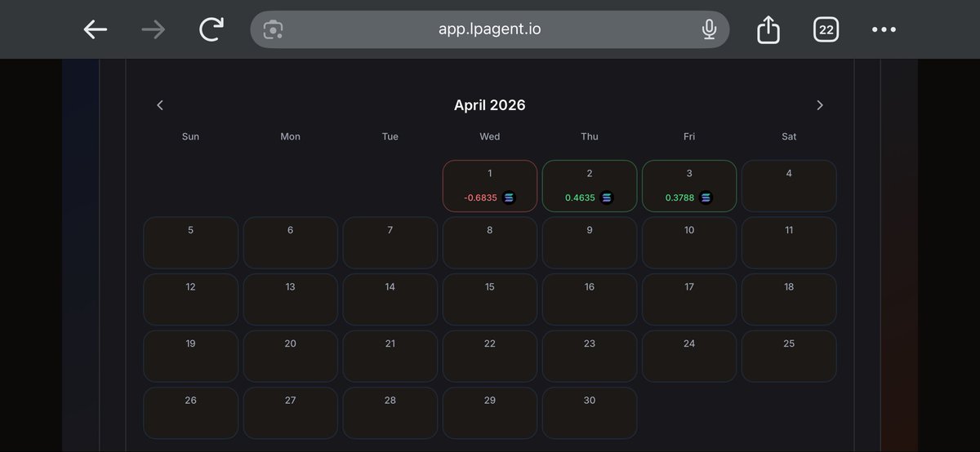Click the Solana icon in April 3 cell
Screen dimensions: 980x452
(x=706, y=197)
